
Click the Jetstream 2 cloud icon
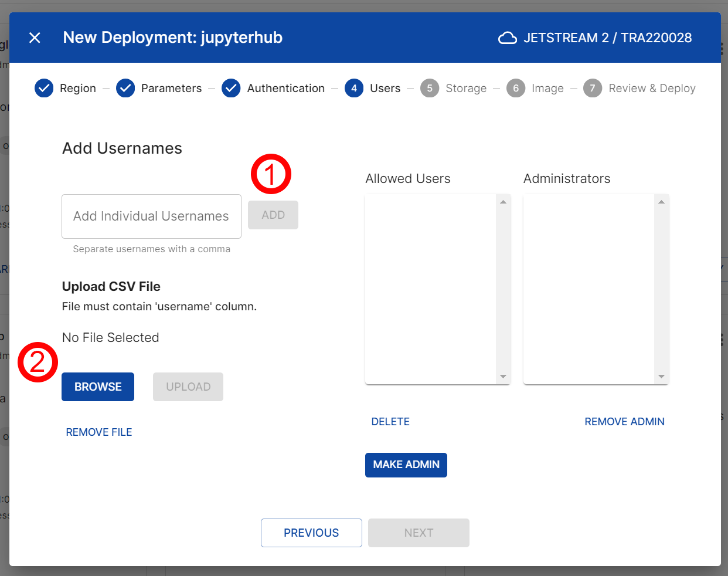(507, 38)
